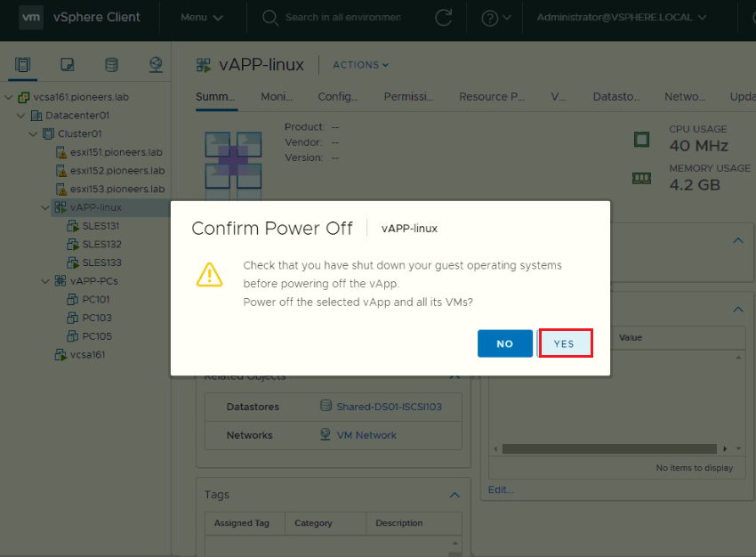Select SLES132 in the inventory tree
The height and width of the screenshot is (557, 756).
[101, 245]
